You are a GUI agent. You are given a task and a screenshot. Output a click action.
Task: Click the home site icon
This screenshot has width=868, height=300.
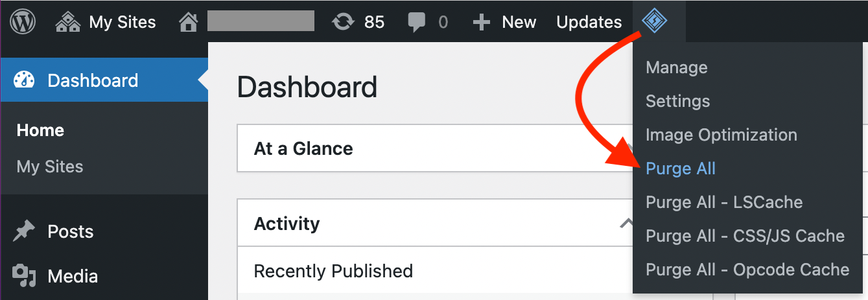pyautogui.click(x=188, y=23)
